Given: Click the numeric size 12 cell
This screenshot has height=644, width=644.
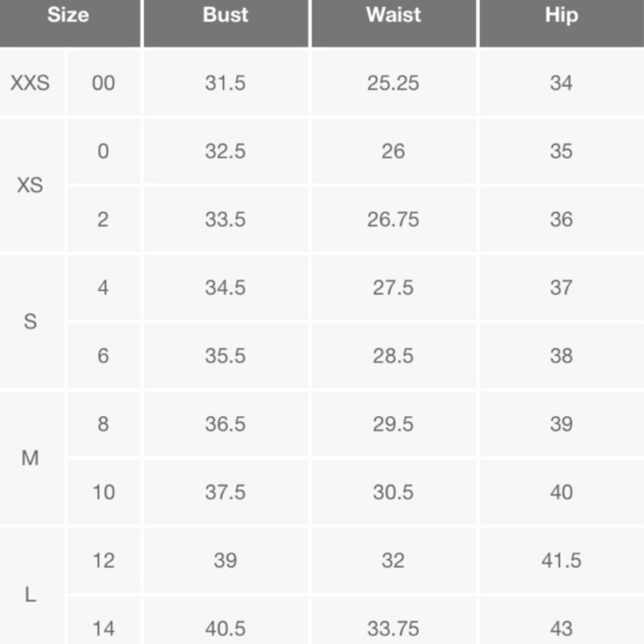Looking at the screenshot, I should coord(103,561).
